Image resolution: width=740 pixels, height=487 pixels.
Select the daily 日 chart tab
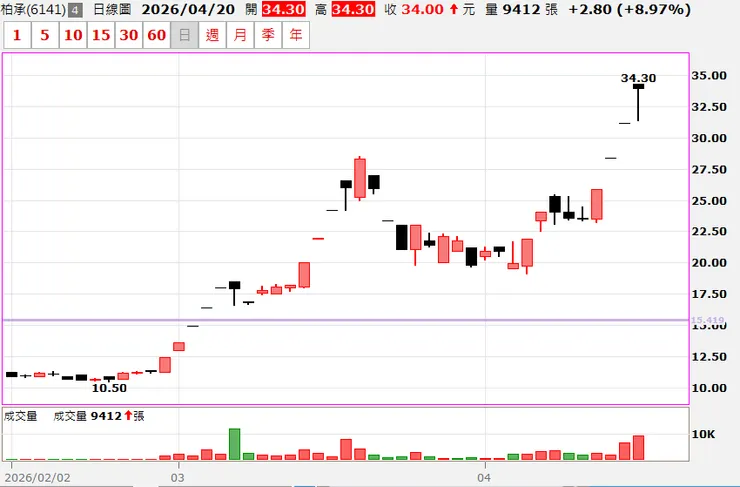click(185, 35)
